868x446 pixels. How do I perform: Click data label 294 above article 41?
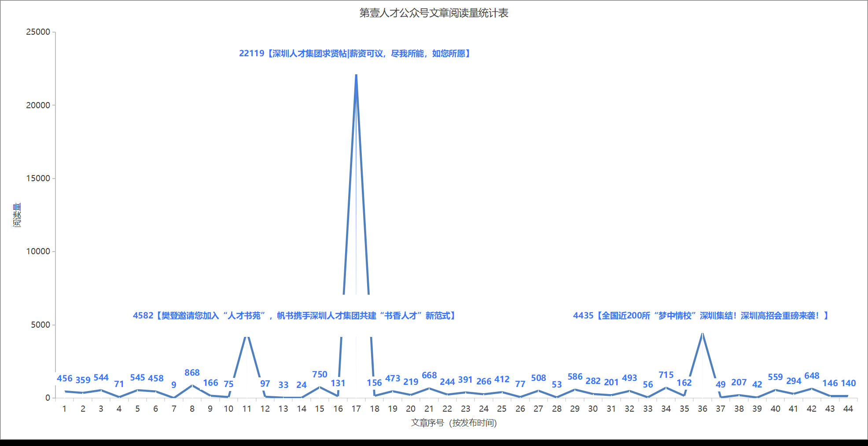(x=794, y=381)
